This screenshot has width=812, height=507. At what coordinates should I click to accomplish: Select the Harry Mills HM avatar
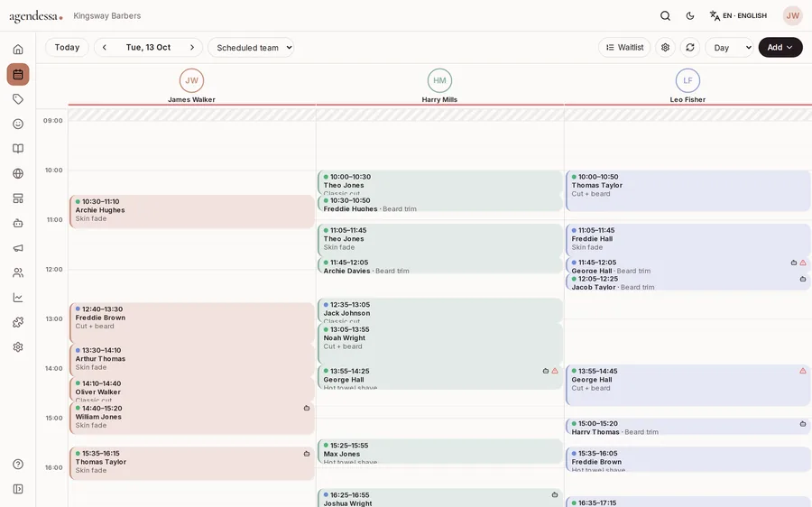point(439,80)
